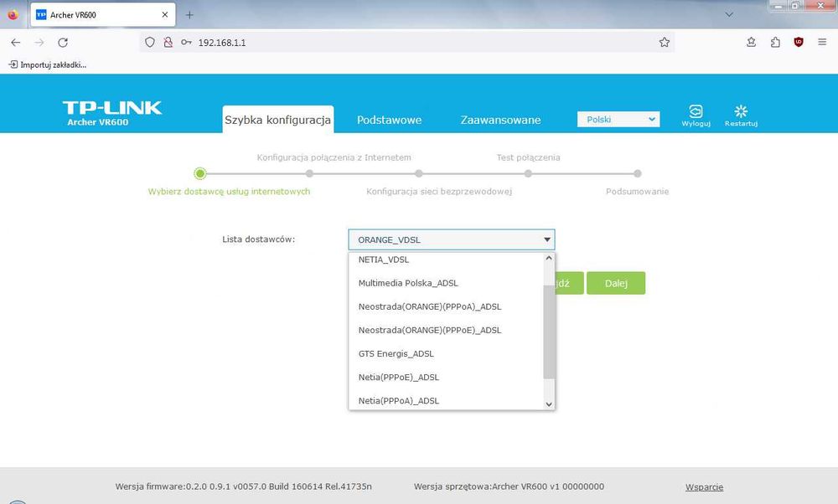Click the Wybierz dostawcę usług internetowych step marker

(200, 173)
